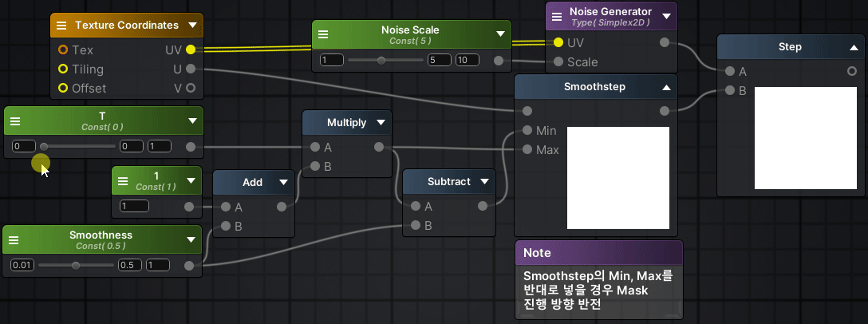Click Subtract node A input port
868x324 pixels.
pyautogui.click(x=416, y=207)
